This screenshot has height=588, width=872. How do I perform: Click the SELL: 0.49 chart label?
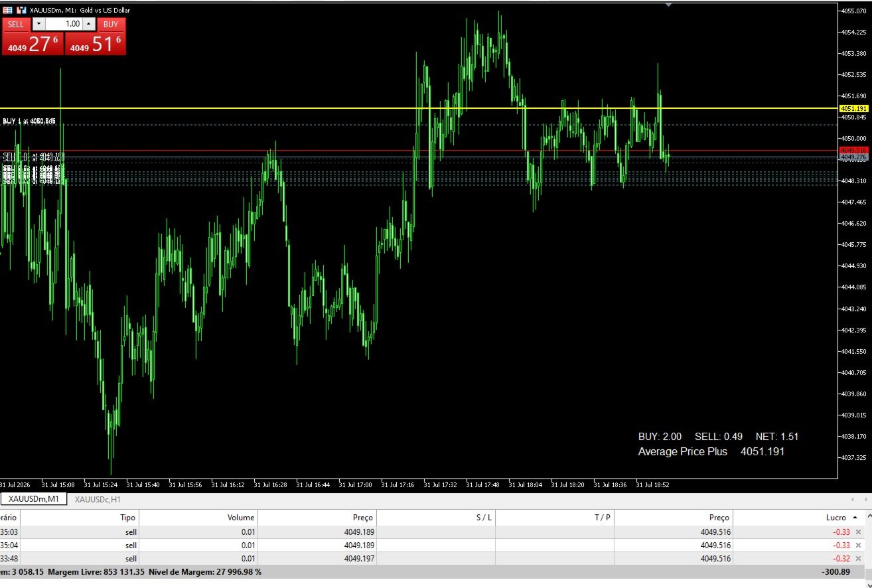[719, 437]
